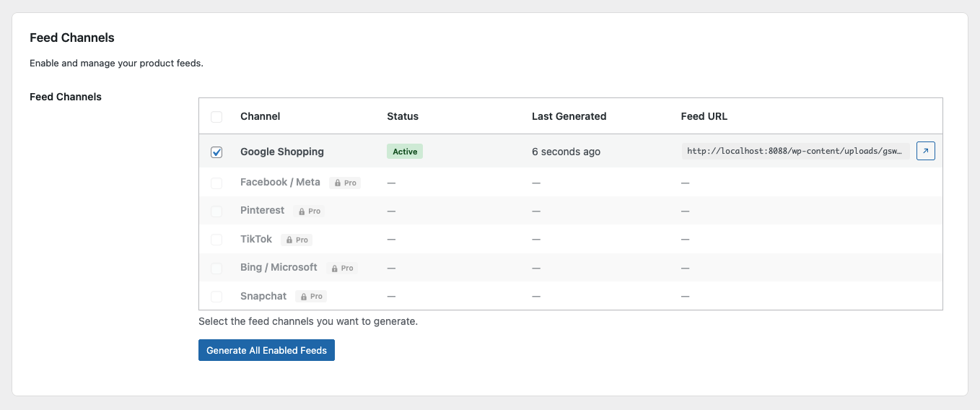The height and width of the screenshot is (410, 980).
Task: Click 'Enable and manage your product feeds.' text
Action: pos(116,63)
